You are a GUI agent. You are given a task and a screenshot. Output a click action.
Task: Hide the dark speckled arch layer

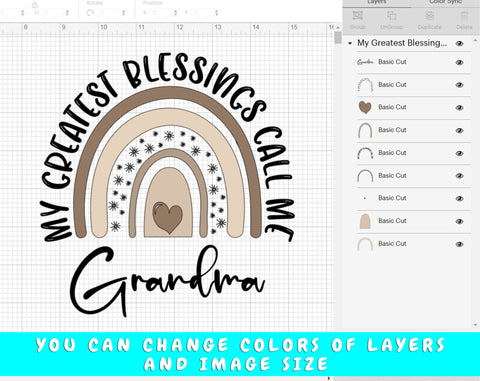(x=460, y=153)
